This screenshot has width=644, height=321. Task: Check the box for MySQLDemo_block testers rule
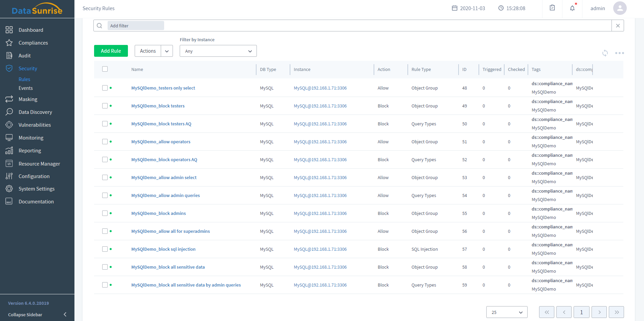(x=105, y=106)
